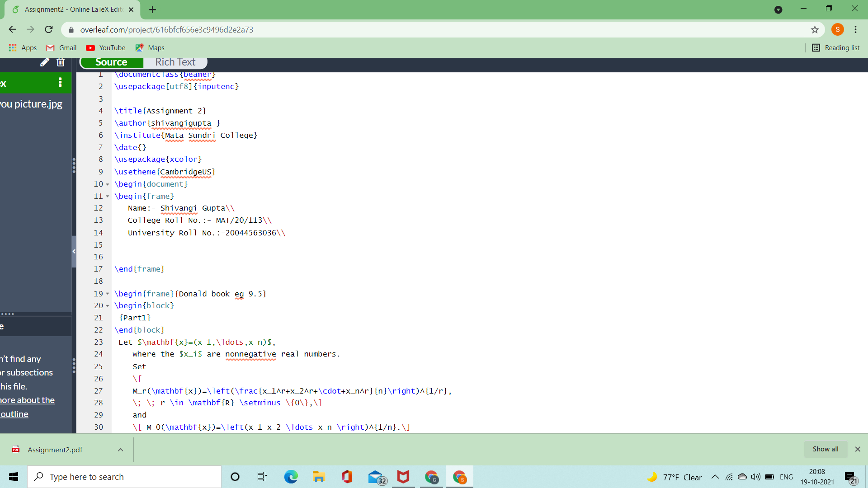Close the downloads bar
Image resolution: width=868 pixels, height=488 pixels.
coord(858,449)
